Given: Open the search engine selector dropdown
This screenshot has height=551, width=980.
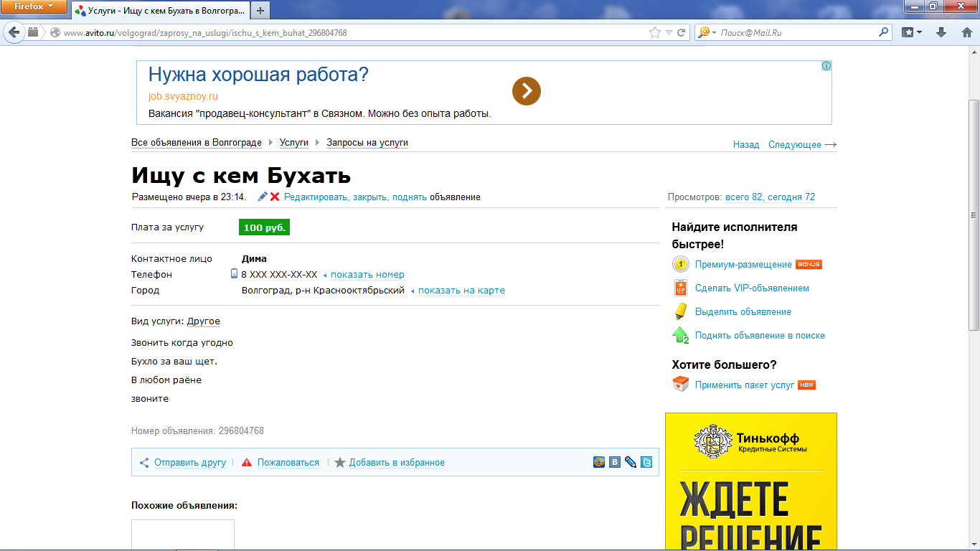Looking at the screenshot, I should pyautogui.click(x=707, y=32).
